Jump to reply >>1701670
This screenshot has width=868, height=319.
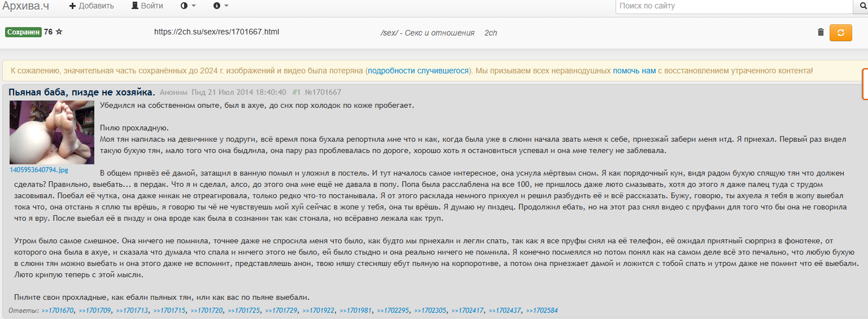pyautogui.click(x=58, y=311)
